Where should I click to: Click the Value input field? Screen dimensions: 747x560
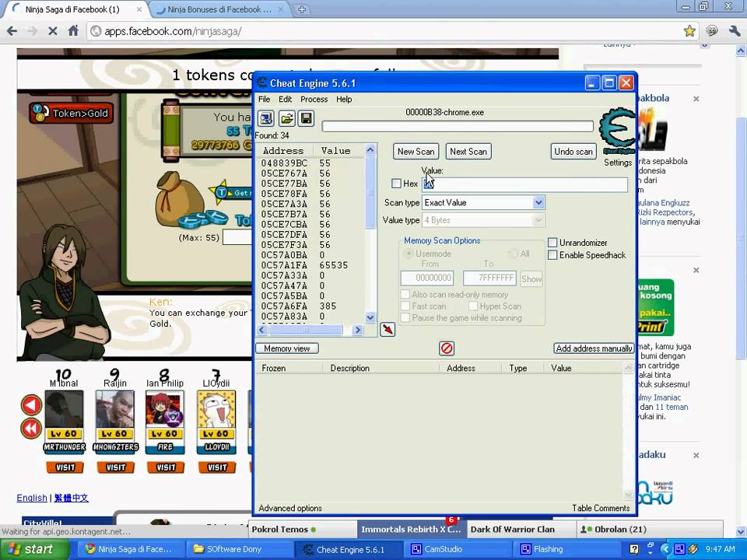pos(524,184)
